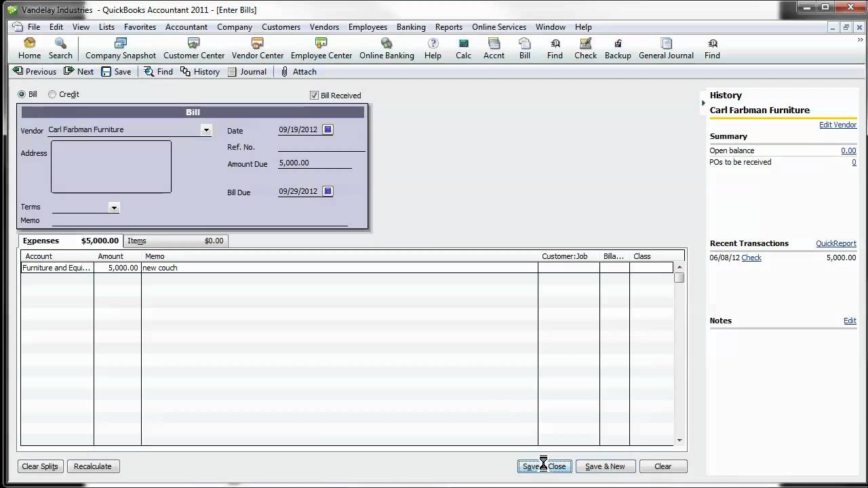The image size is (868, 488).
Task: Switch to the Expenses tab
Action: [70, 241]
